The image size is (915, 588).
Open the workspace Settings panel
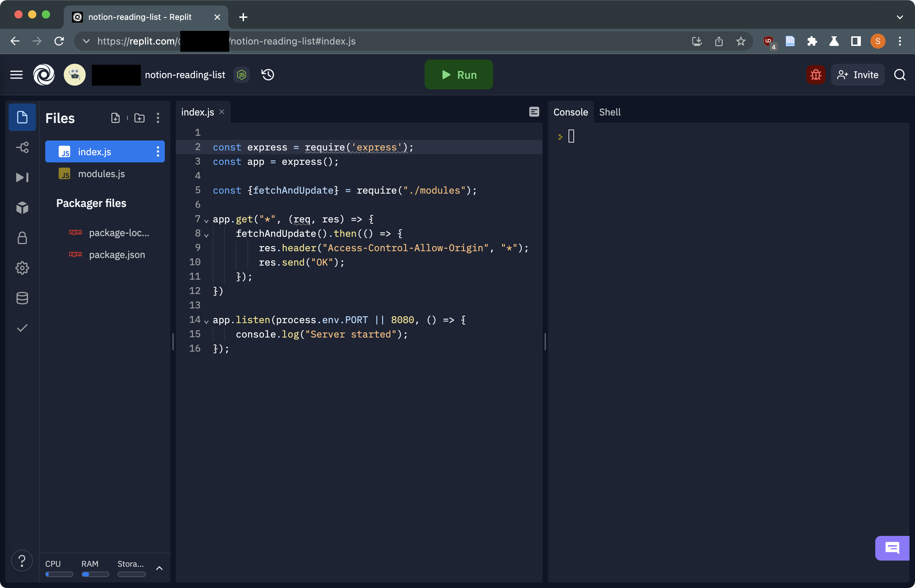click(x=22, y=268)
